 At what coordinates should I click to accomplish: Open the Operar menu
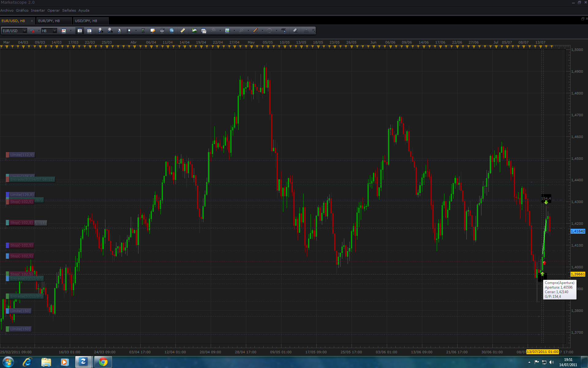coord(53,10)
